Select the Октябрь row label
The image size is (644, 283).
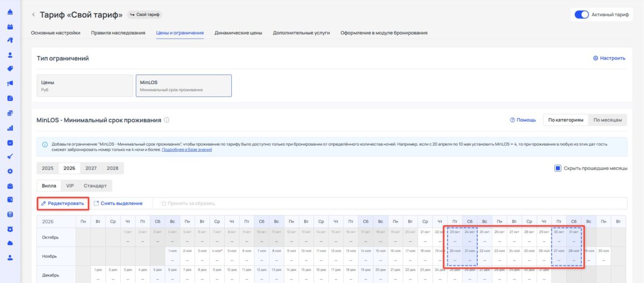coord(49,237)
